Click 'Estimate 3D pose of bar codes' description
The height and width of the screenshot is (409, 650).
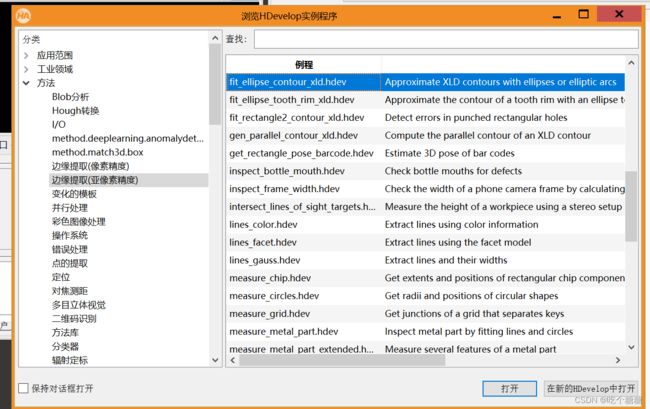[x=449, y=153]
